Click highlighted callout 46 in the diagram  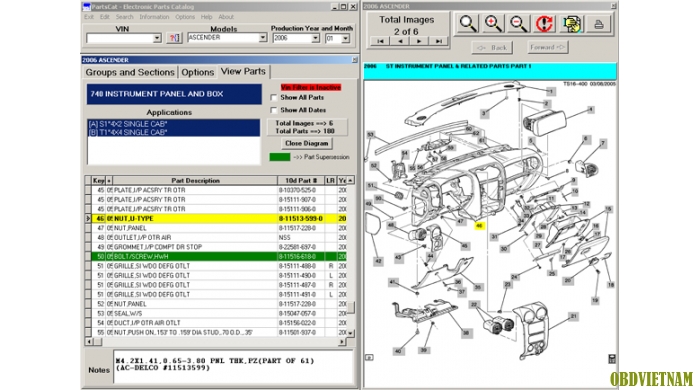click(479, 226)
